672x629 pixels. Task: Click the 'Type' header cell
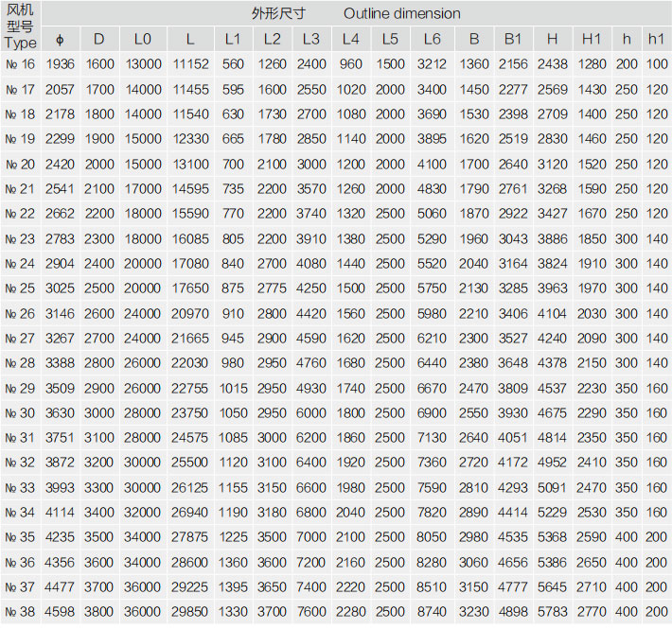coord(20,43)
